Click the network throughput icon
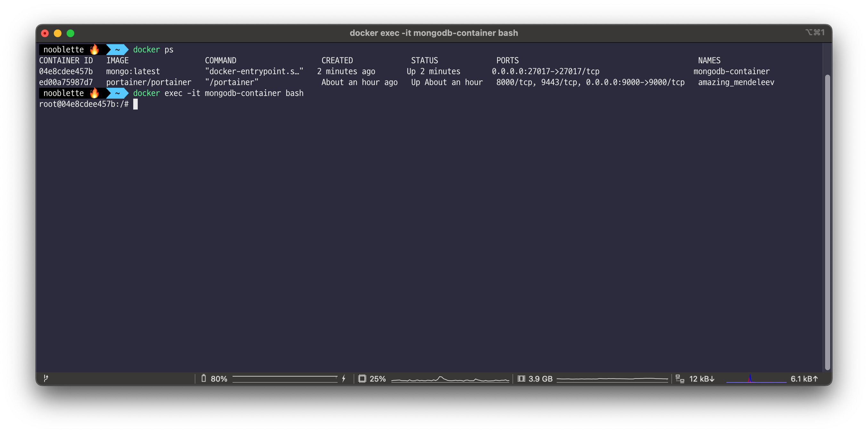The width and height of the screenshot is (868, 433). [680, 379]
